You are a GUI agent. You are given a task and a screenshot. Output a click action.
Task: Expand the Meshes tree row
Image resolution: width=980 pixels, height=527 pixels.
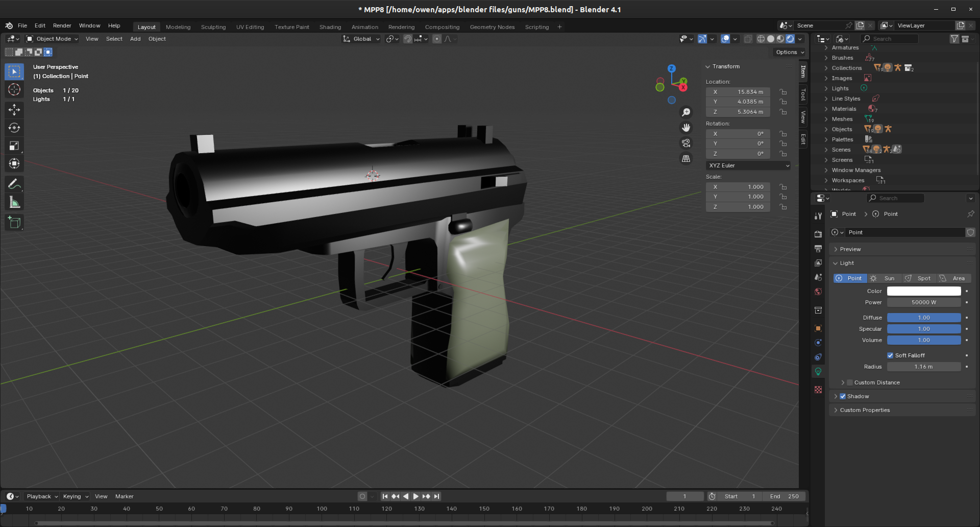(826, 119)
